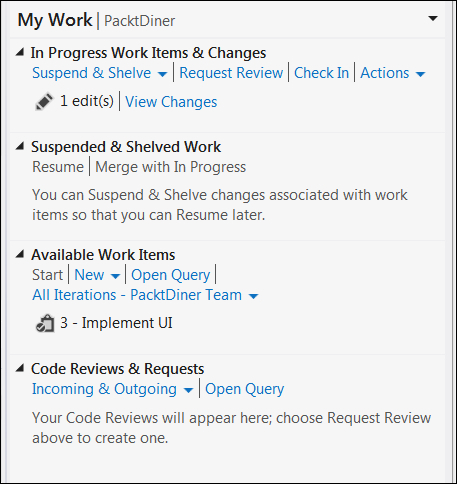Viewport: 457px width, 484px height.
Task: Open the New work item dropdown
Action: pos(97,275)
